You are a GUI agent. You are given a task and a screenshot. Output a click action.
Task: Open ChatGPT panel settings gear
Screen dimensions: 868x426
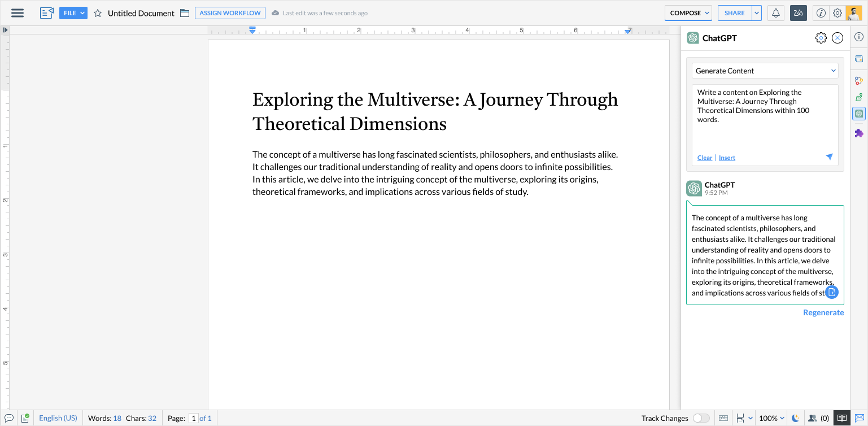point(821,38)
